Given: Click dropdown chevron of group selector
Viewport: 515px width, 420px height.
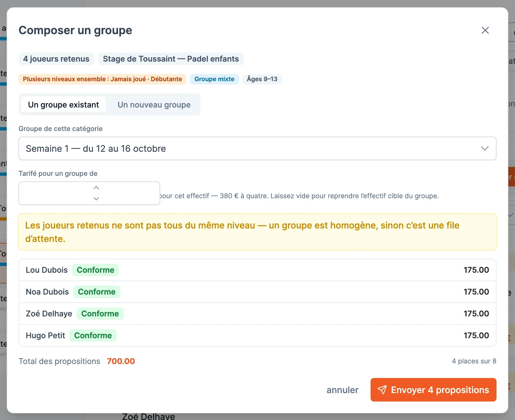Looking at the screenshot, I should 484,148.
